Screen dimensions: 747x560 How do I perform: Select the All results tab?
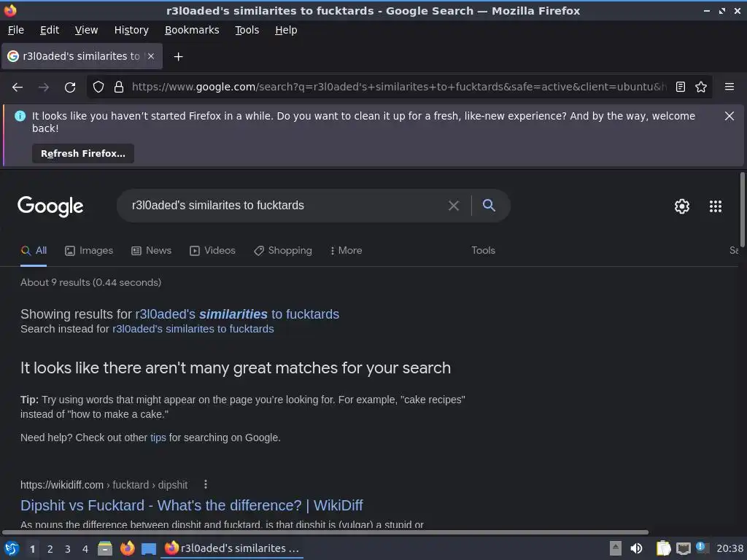pos(34,251)
